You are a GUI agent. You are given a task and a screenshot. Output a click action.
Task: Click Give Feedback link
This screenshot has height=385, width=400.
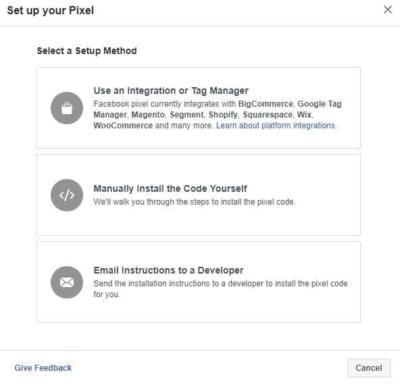click(43, 368)
